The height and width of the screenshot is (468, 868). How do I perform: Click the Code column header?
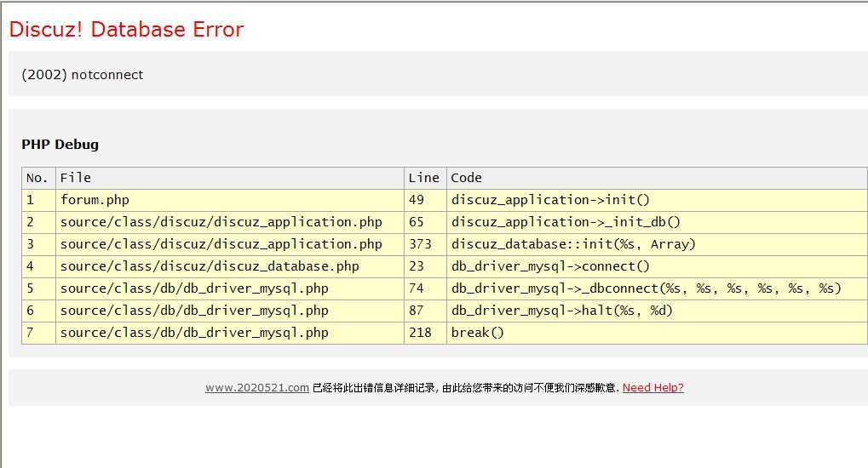[x=657, y=178]
